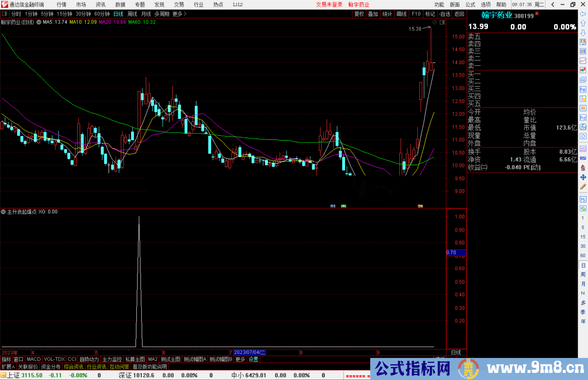Screen dimensions: 588x380
Task: Click the 2023/07/04 date label on timeline
Action: (x=249, y=352)
